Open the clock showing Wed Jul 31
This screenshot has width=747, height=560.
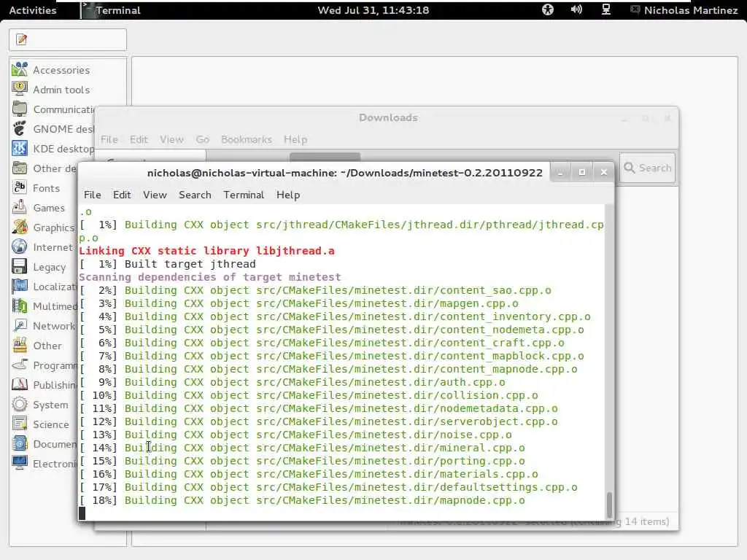pyautogui.click(x=373, y=10)
